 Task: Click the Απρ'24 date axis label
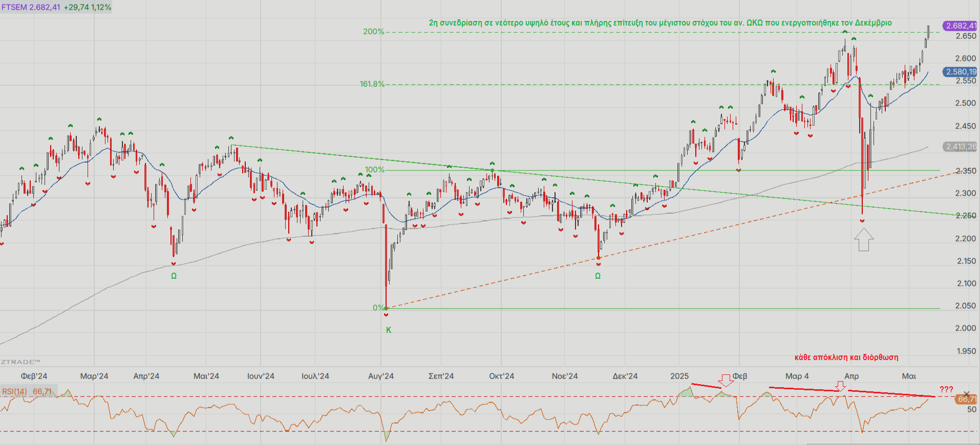[x=146, y=376]
